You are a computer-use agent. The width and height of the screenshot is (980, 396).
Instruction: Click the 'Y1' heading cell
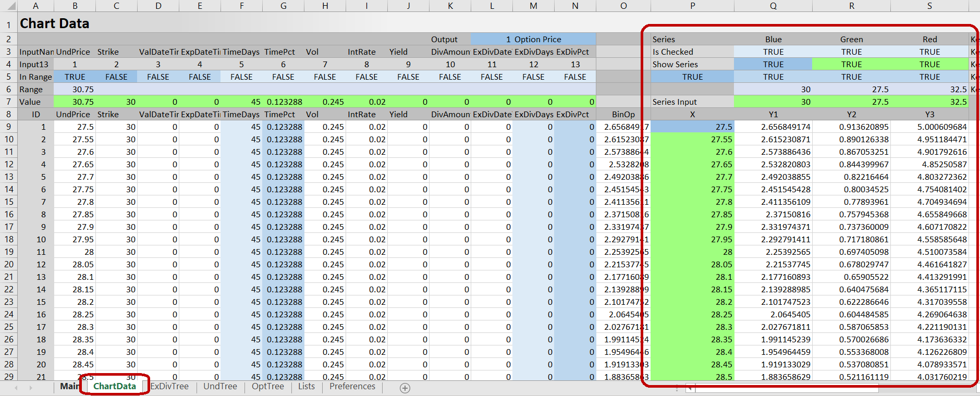click(773, 114)
